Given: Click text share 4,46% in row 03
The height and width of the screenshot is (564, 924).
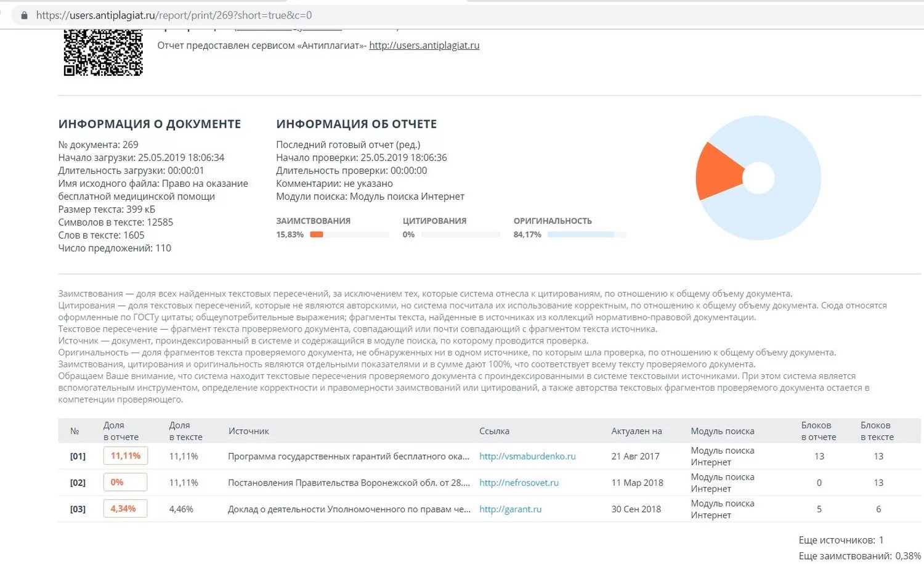Looking at the screenshot, I should click(x=181, y=510).
